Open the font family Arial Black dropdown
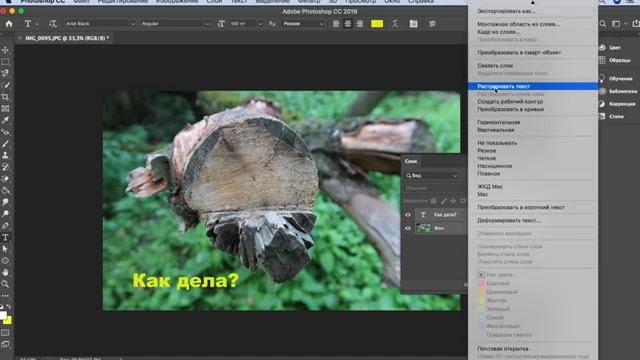The width and height of the screenshot is (640, 360). pyautogui.click(x=100, y=24)
